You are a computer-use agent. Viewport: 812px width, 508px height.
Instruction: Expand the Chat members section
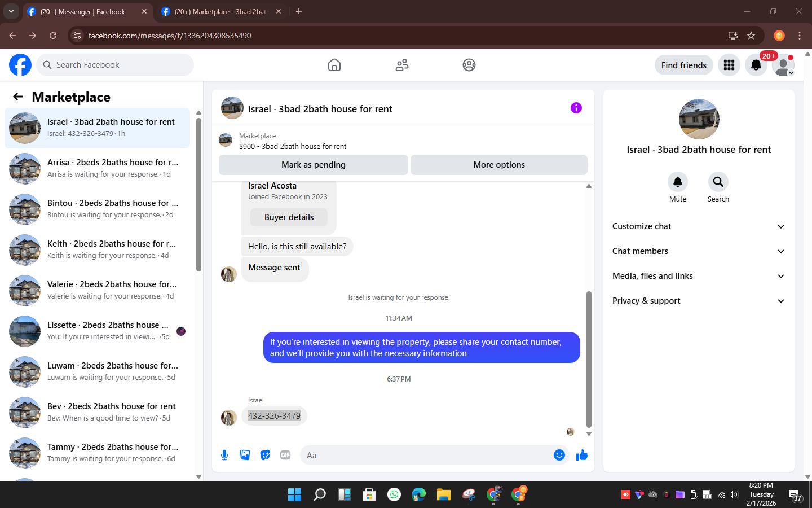coord(699,251)
